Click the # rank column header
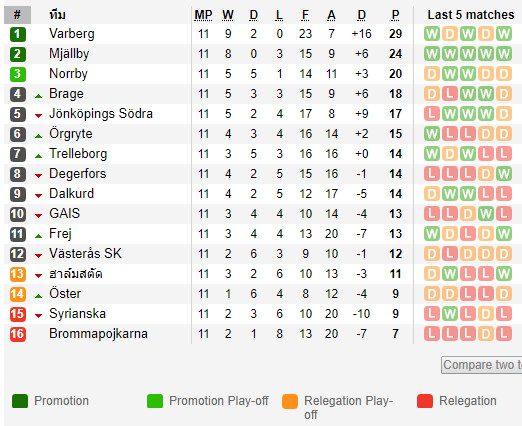The image size is (522, 426). click(17, 15)
